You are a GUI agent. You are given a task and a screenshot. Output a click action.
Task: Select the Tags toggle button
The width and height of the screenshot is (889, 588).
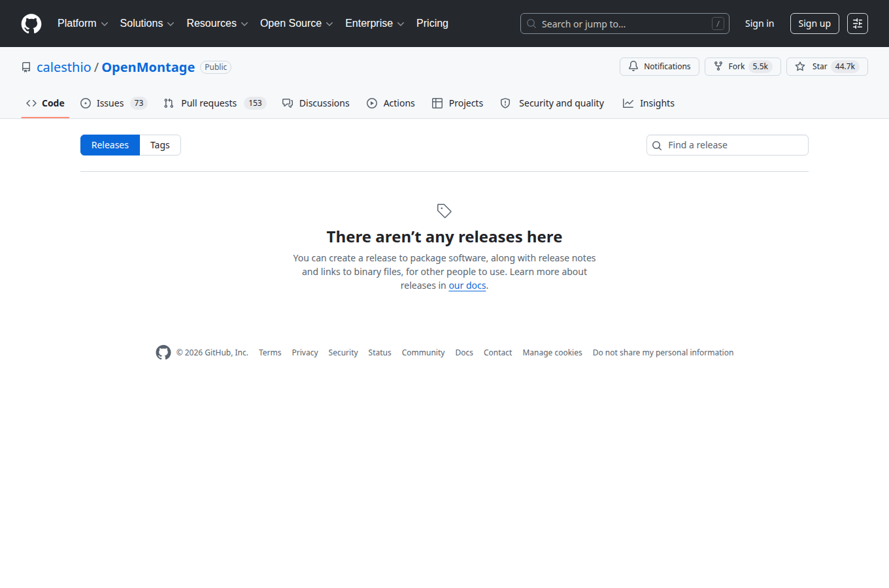tap(160, 145)
